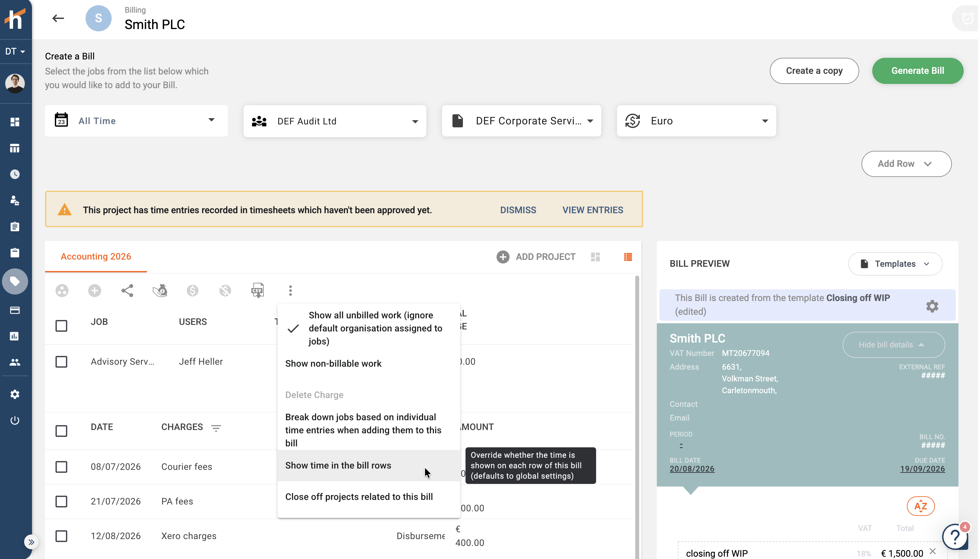Screen dimensions: 980x559
Task: Open the DEF Corporate Servi... dropdown
Action: pyautogui.click(x=521, y=121)
